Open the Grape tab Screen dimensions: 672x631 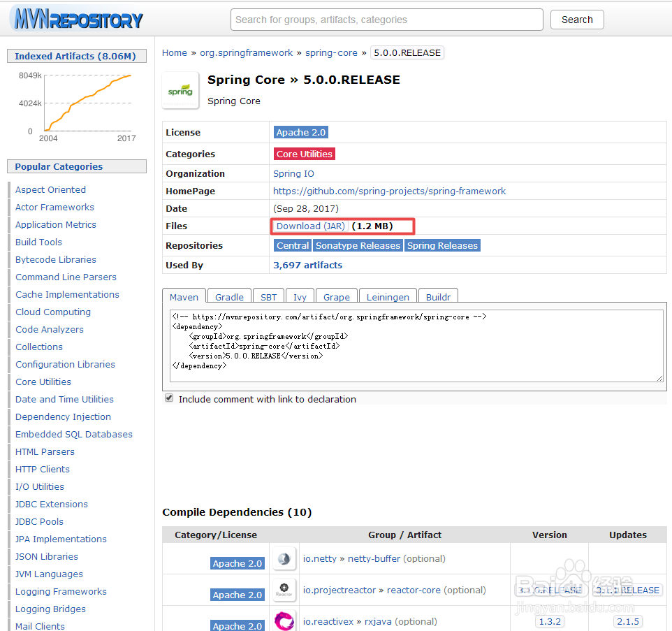click(337, 297)
